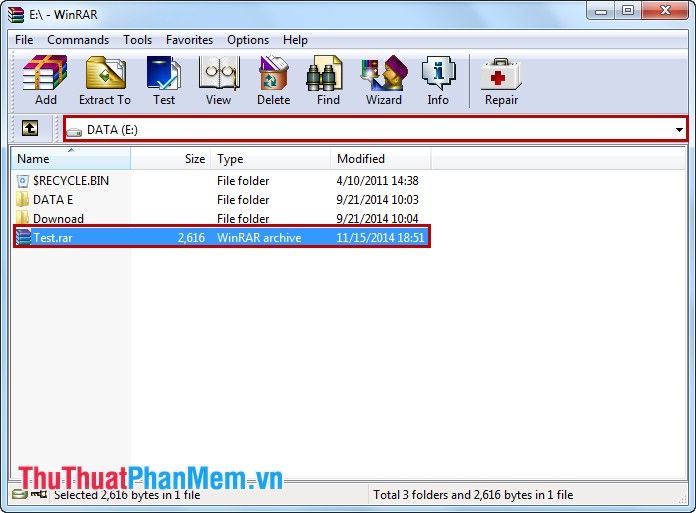Close the WinRAR window
Screen dimensions: 696x513
665,11
